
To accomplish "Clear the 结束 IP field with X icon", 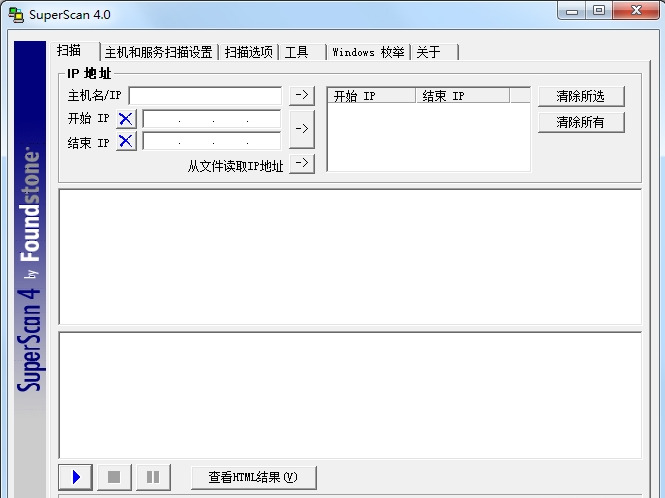I will coord(126,141).
